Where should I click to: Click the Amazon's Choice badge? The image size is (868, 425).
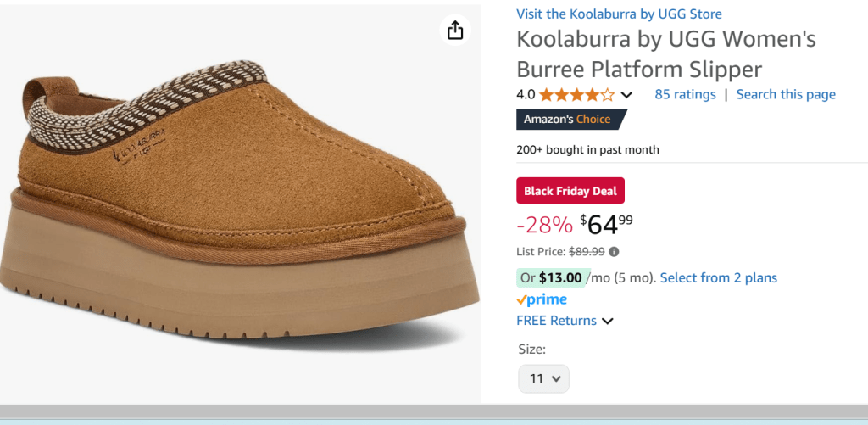[x=570, y=120]
